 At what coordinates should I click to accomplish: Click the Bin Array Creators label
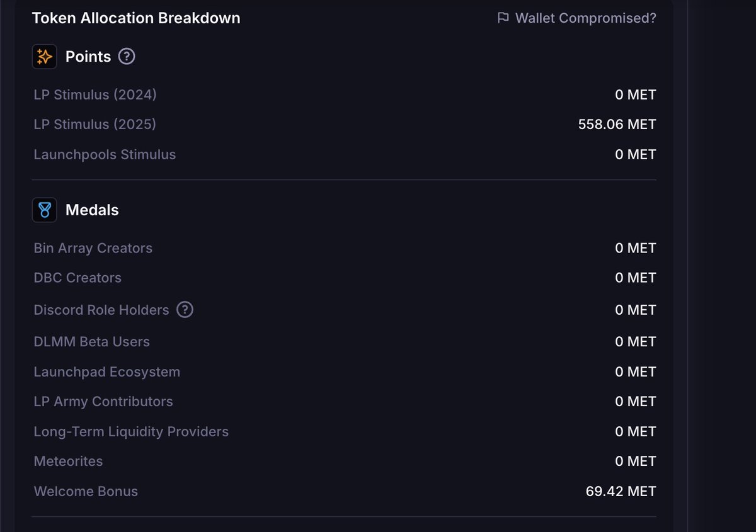click(x=93, y=248)
